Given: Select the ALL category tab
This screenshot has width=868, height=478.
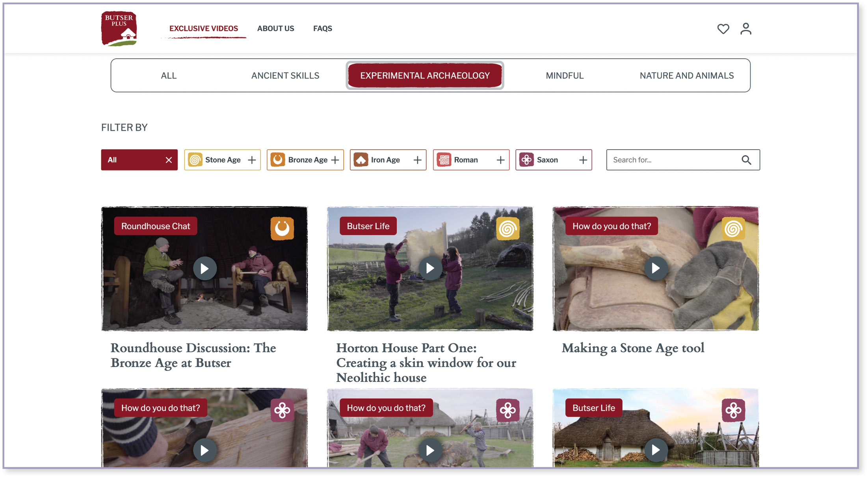Looking at the screenshot, I should pyautogui.click(x=169, y=76).
